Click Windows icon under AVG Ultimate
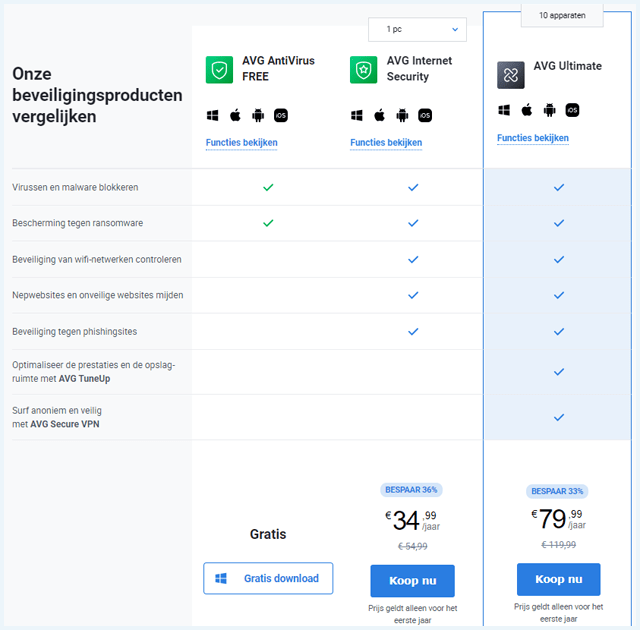Screen dimensions: 640x630 pos(504,110)
